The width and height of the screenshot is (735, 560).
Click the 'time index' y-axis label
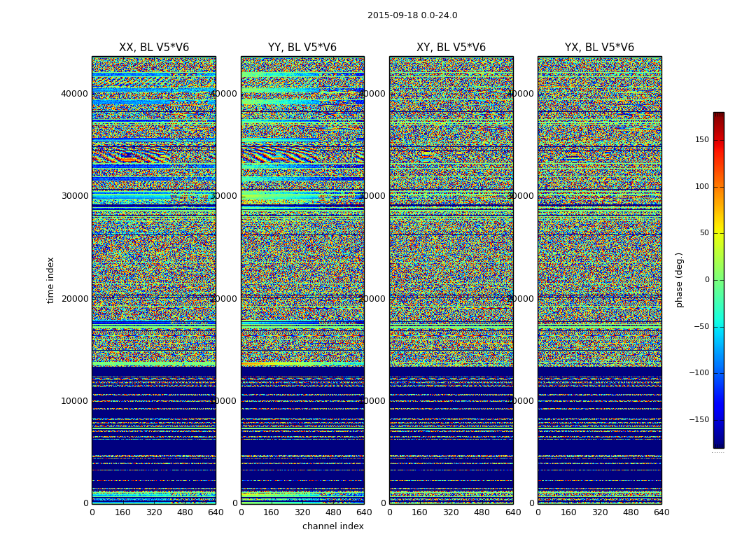coord(50,280)
